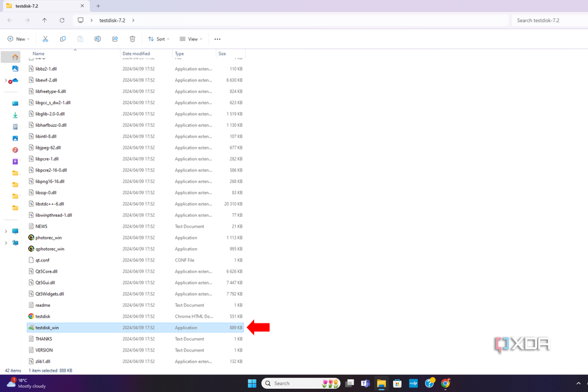Click chevron before testdisk-7.2 in breadcrumb
Viewport: 588px width, 392px height.
91,20
